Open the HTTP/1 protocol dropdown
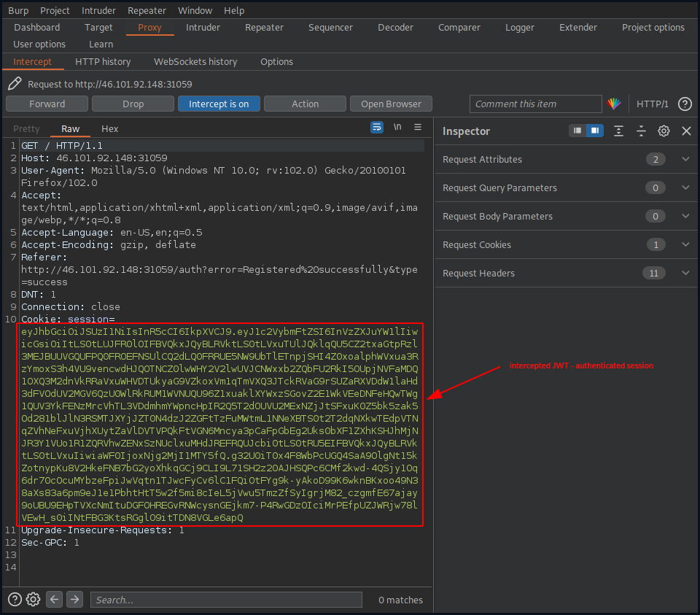 click(653, 104)
